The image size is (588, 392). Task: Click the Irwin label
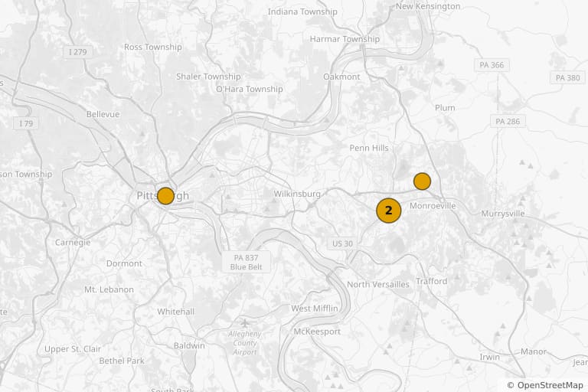[490, 357]
